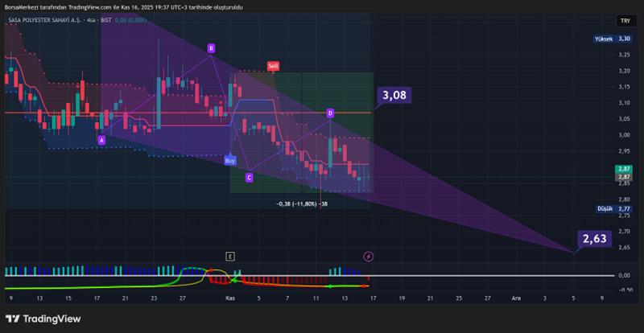This screenshot has height=333, width=644.
Task: Click the pink lightning bolt event icon
Action: coord(369,256)
